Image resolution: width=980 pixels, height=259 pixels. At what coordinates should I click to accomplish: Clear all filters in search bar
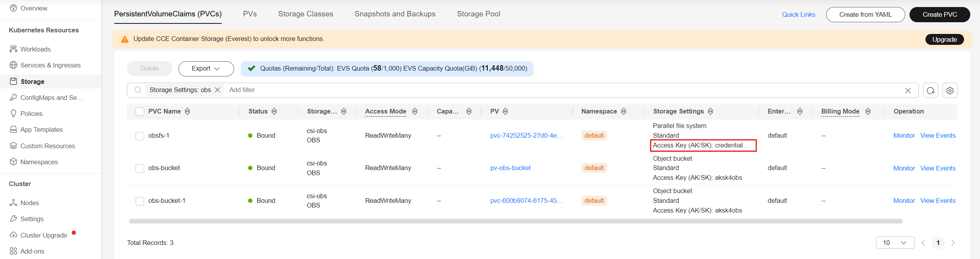(x=908, y=90)
